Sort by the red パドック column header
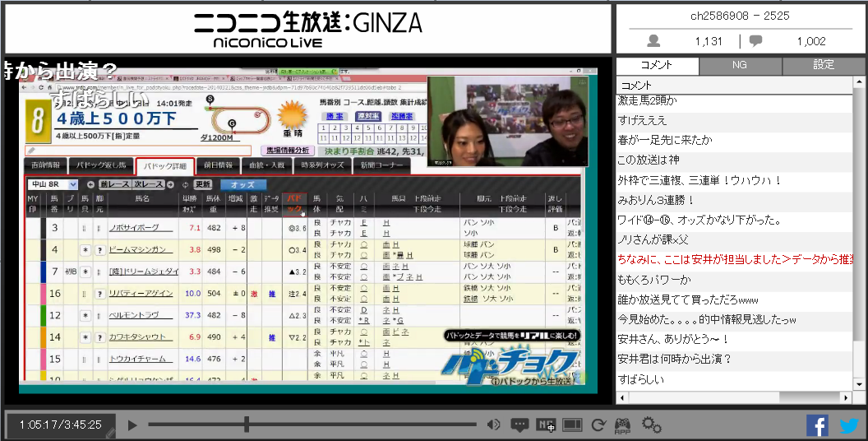Screen dimensions: 868x441 coord(294,203)
